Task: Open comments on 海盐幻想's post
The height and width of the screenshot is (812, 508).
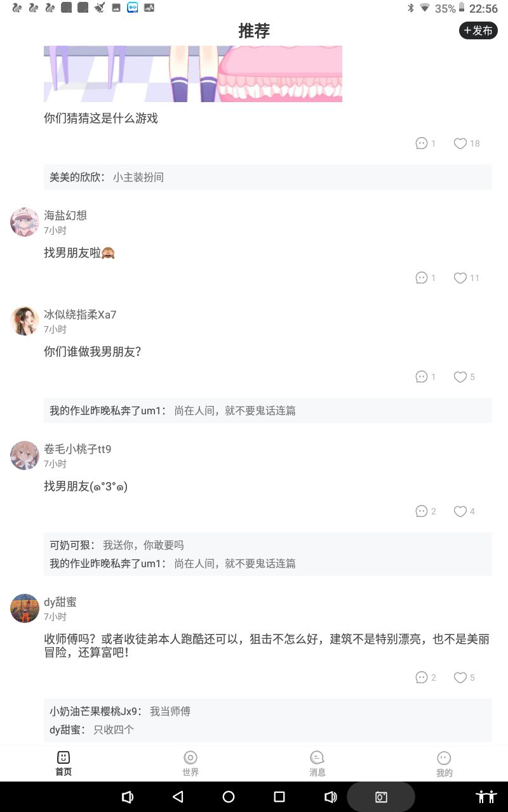Action: click(422, 278)
